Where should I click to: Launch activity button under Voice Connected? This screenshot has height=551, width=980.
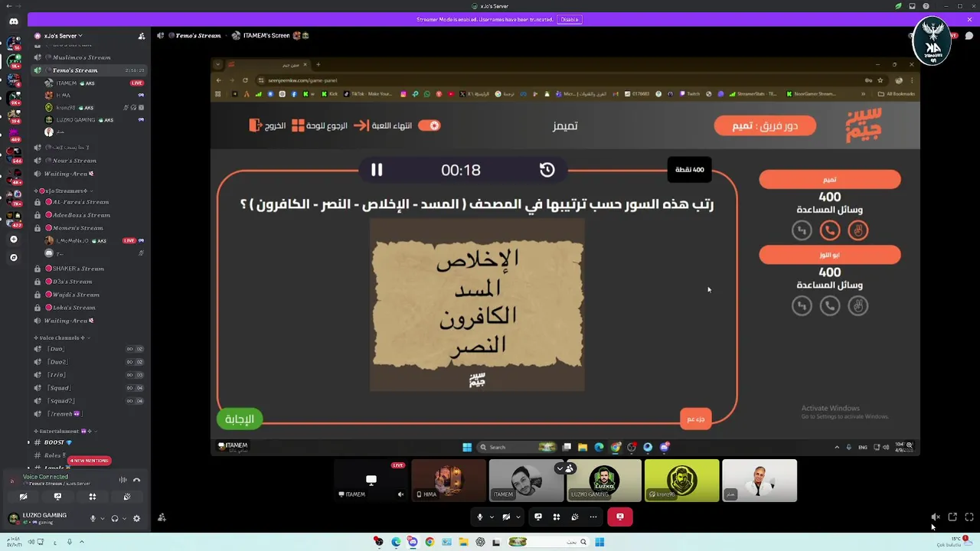93,497
